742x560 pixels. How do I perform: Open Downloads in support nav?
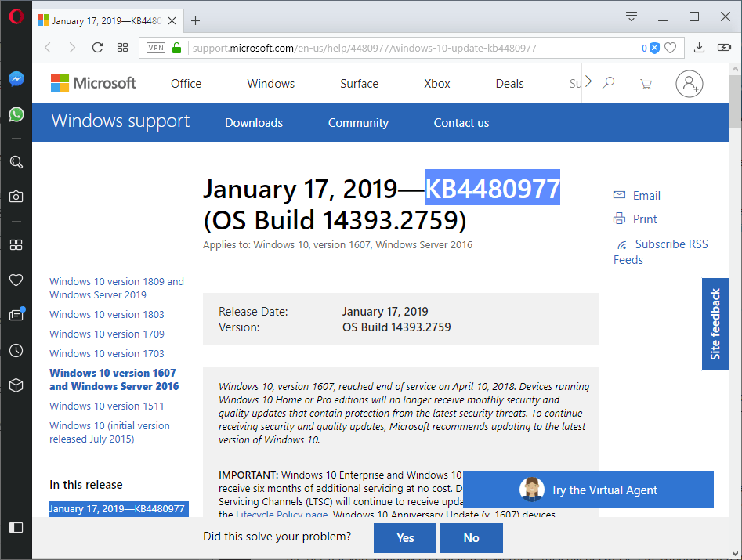pyautogui.click(x=254, y=123)
